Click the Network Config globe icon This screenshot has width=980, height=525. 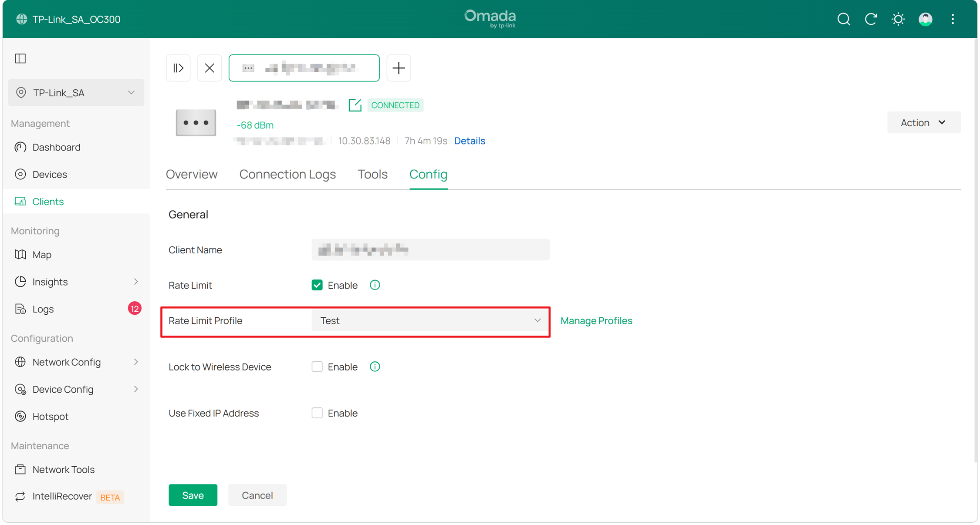tap(20, 362)
